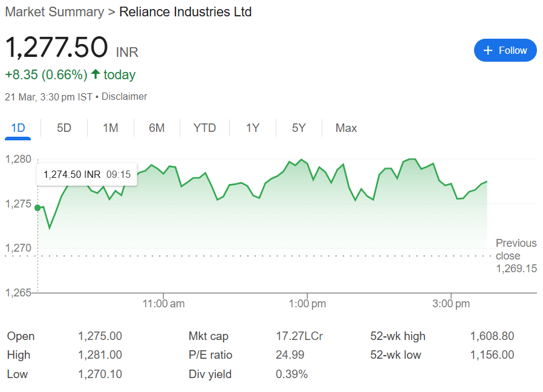Click the green data point on the chart

(x=37, y=207)
